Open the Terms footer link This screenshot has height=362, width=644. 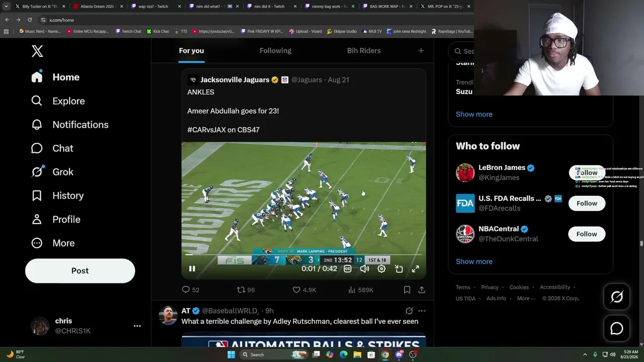tap(463, 287)
